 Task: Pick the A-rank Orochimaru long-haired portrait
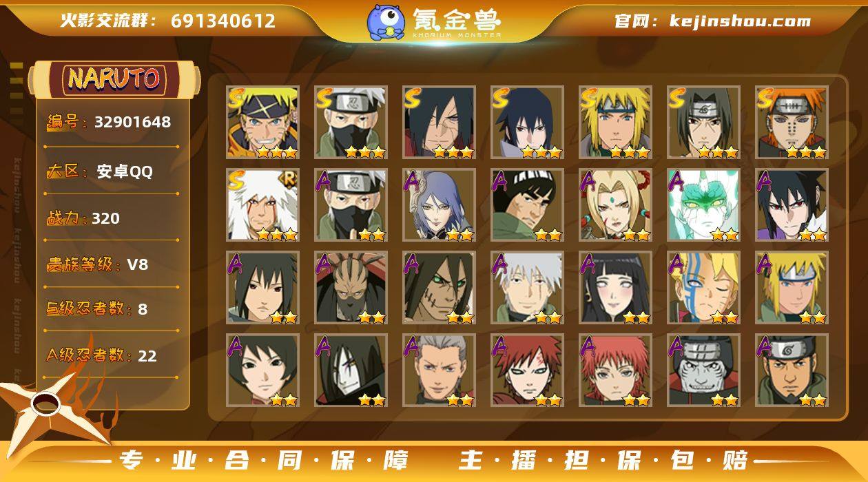click(351, 370)
